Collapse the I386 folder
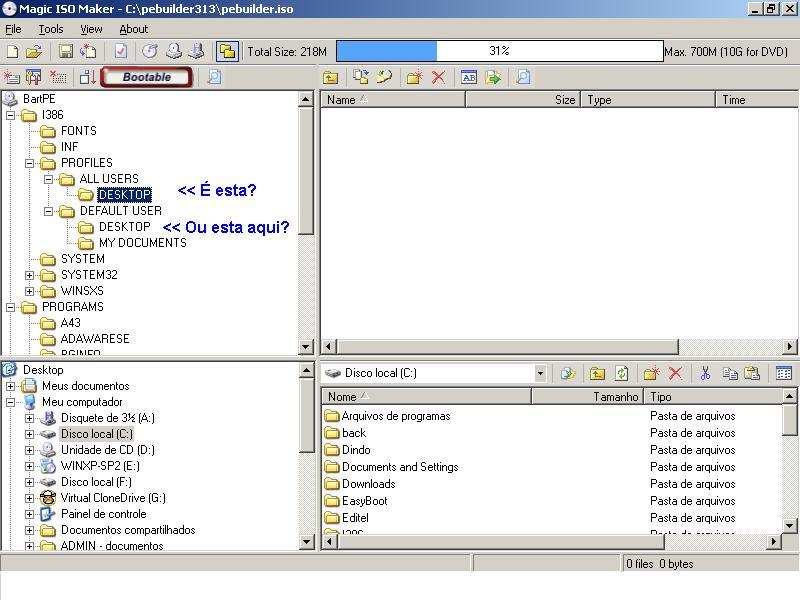The image size is (800, 600). pos(10,115)
